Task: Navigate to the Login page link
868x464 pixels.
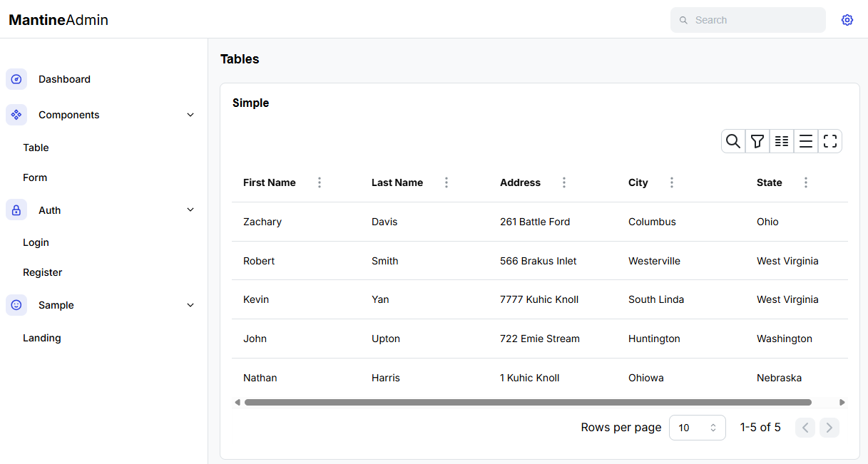Action: 36,242
